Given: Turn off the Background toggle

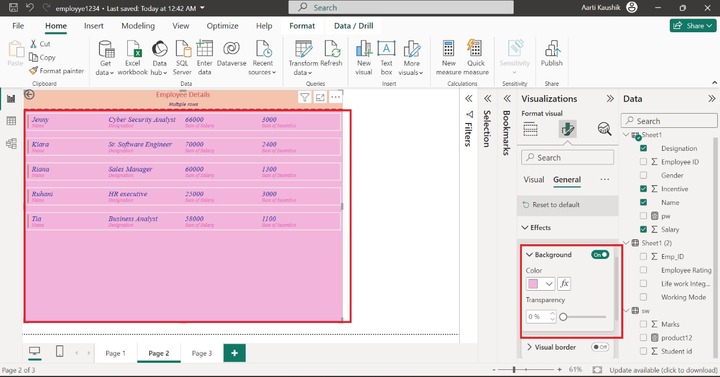Looking at the screenshot, I should point(600,254).
